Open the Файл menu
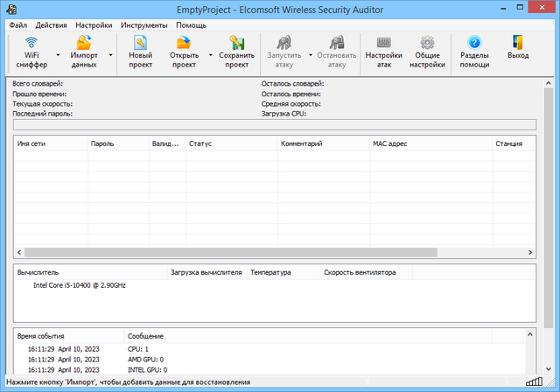 click(18, 25)
